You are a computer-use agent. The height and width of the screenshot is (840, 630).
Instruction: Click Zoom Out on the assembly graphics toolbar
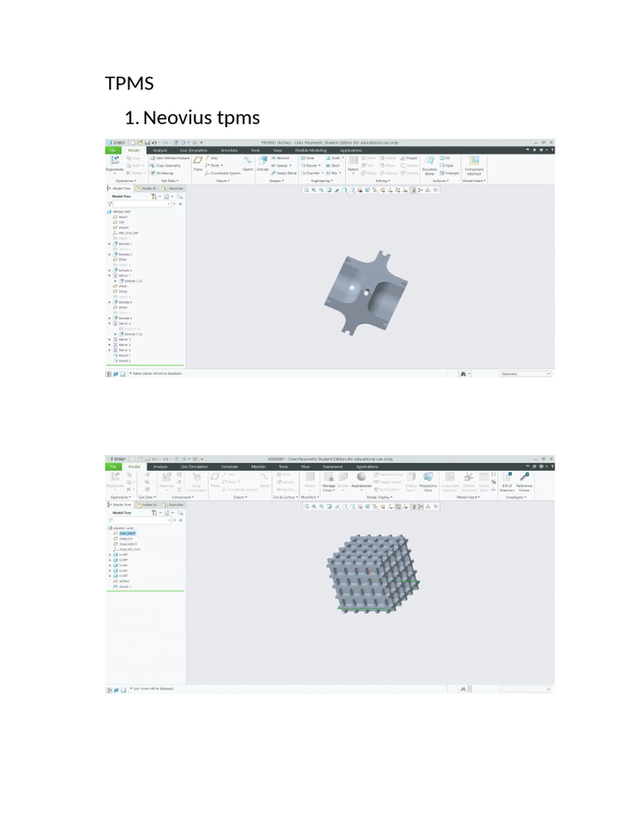coord(322,506)
